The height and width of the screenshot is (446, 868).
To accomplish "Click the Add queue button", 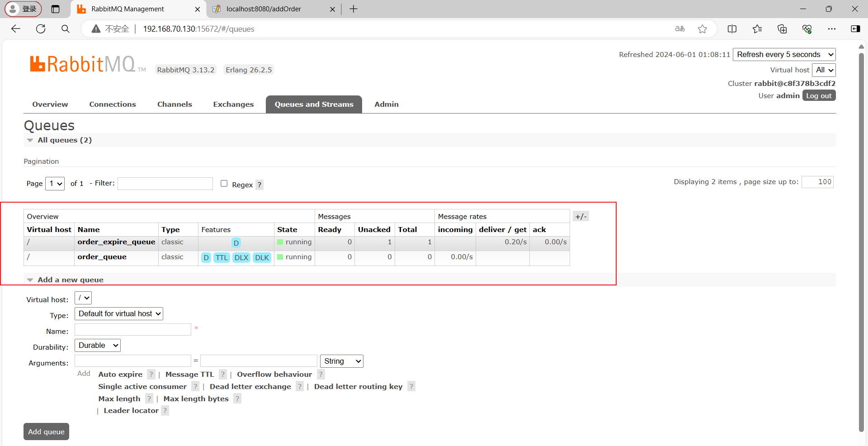I will 46,432.
